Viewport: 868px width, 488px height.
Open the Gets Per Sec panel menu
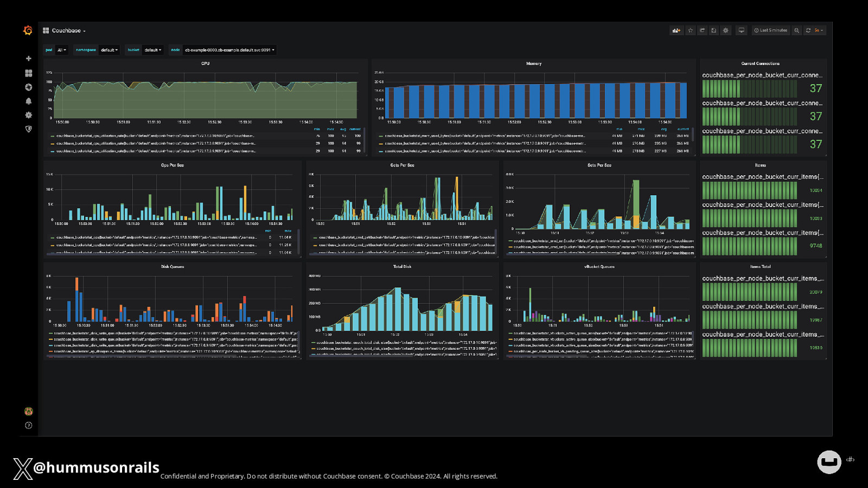pyautogui.click(x=403, y=165)
